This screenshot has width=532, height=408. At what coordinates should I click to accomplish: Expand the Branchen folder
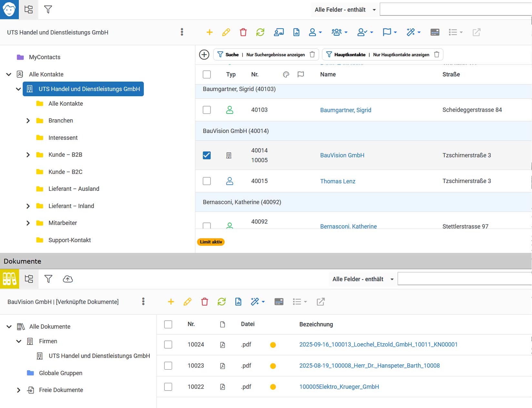point(28,121)
